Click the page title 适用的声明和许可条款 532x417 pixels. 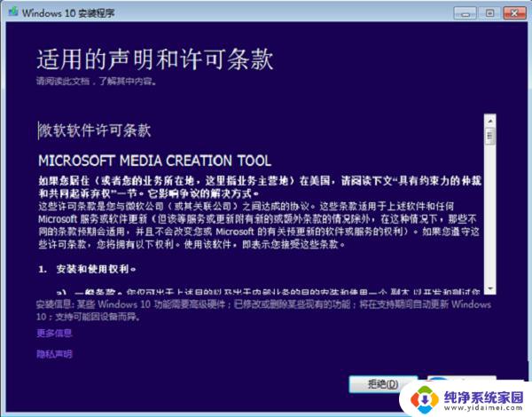point(155,59)
